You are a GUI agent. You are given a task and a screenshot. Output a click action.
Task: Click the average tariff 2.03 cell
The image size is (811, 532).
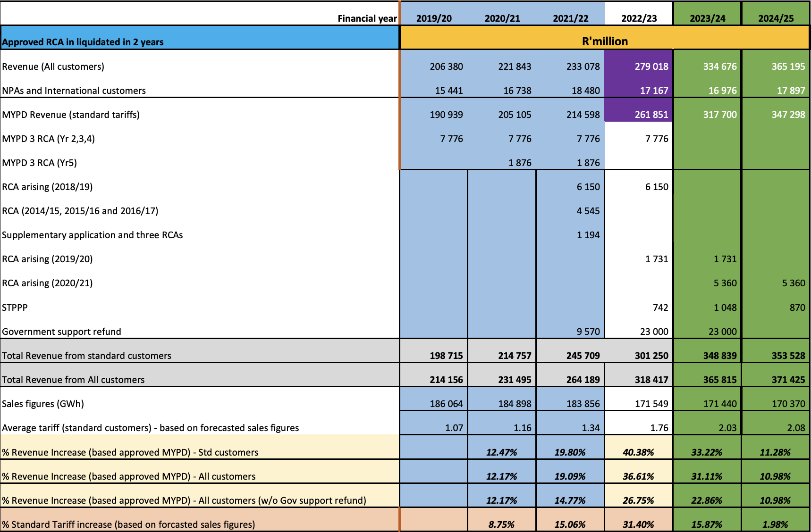[727, 428]
